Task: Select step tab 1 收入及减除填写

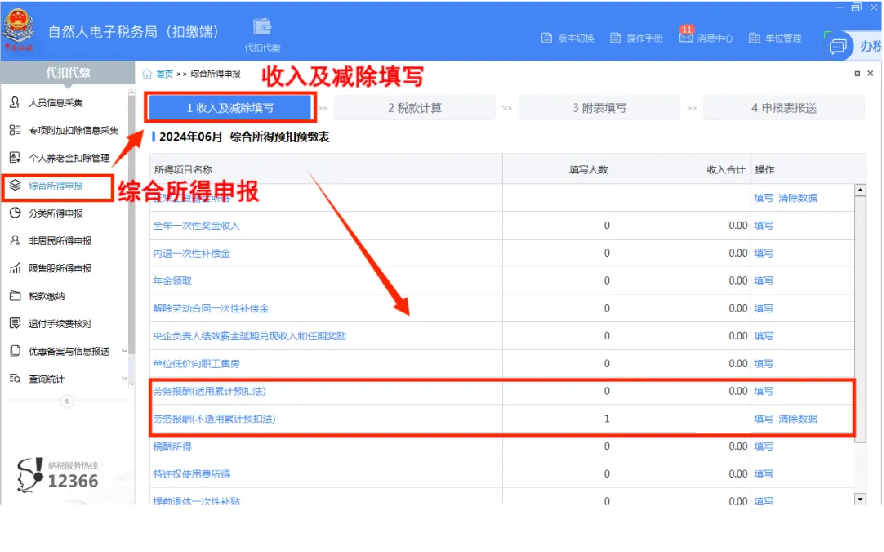Action: pyautogui.click(x=230, y=108)
